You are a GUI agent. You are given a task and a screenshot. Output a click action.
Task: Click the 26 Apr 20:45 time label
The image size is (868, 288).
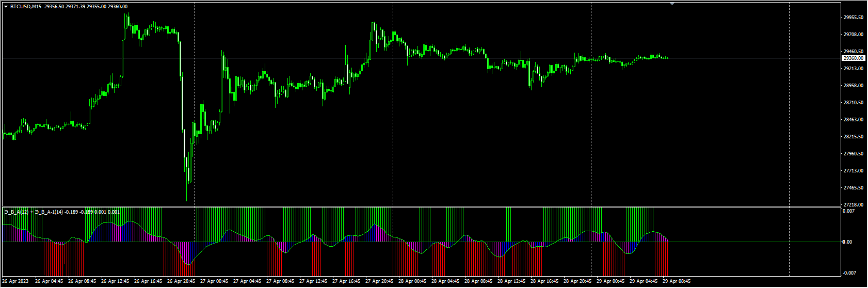coord(181,282)
